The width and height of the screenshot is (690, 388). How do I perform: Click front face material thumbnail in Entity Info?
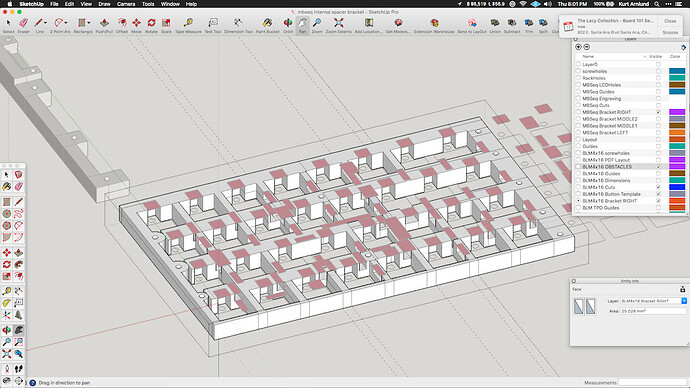[579, 306]
